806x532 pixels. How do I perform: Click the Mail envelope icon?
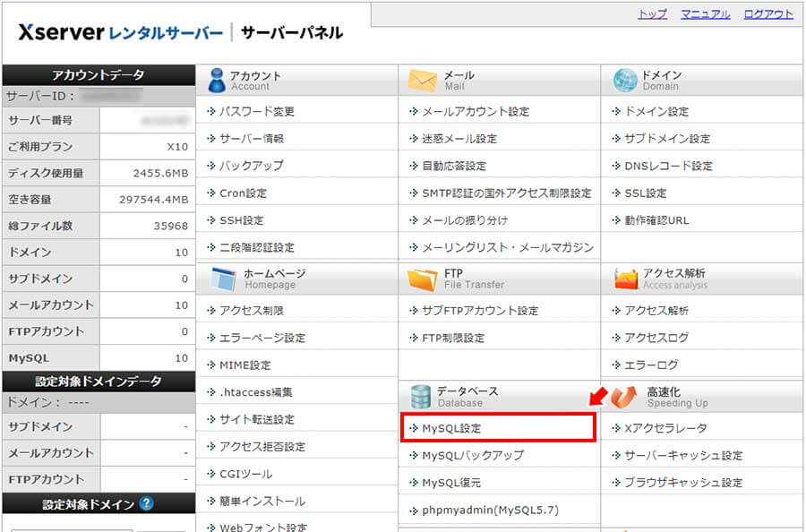[x=422, y=81]
